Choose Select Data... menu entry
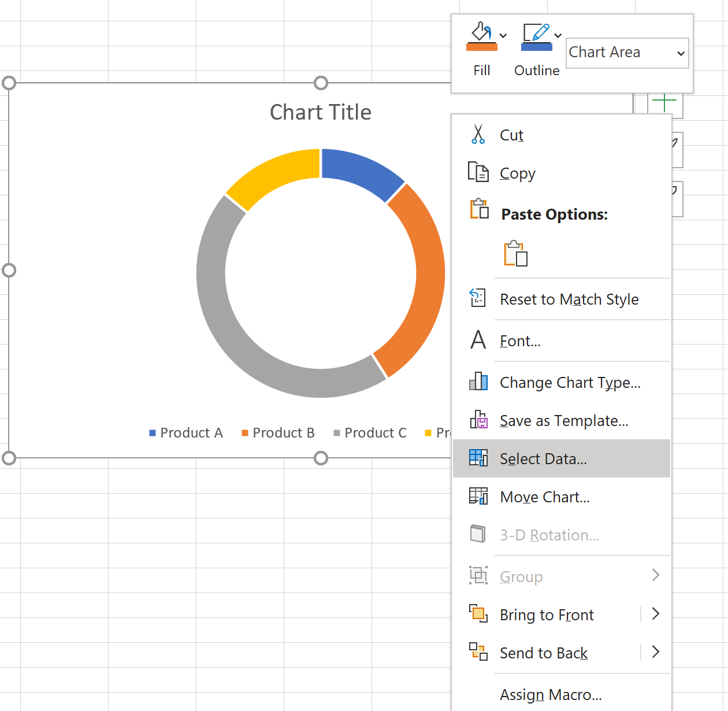Screen dimensions: 728x711 point(562,458)
